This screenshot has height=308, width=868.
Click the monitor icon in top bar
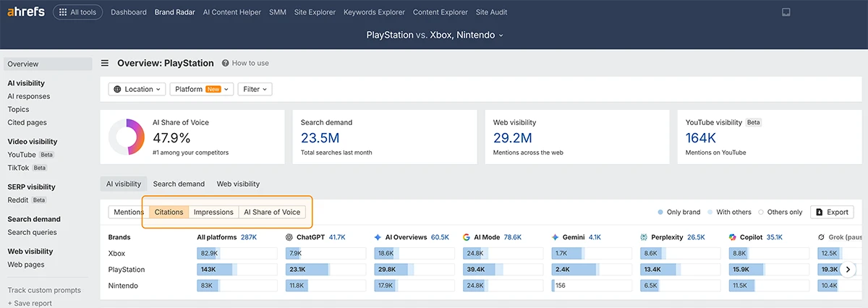click(x=786, y=12)
